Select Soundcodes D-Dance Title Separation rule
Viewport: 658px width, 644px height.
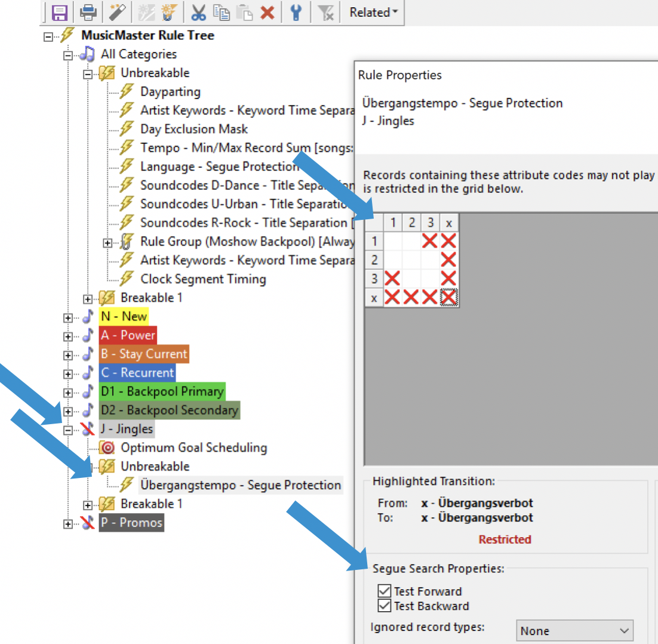(247, 185)
